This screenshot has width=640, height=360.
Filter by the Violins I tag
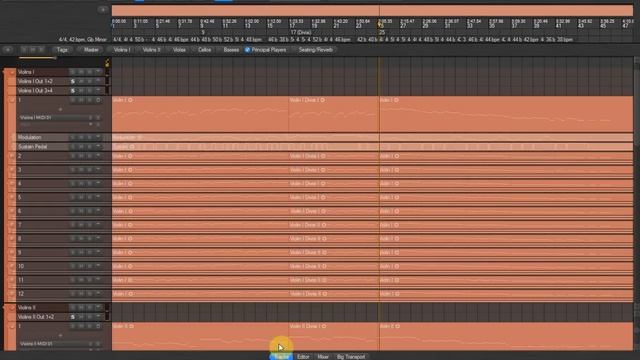(x=122, y=50)
